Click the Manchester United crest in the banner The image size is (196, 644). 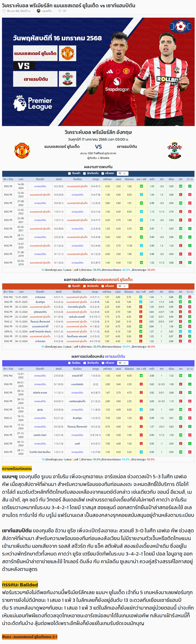pos(67,53)
